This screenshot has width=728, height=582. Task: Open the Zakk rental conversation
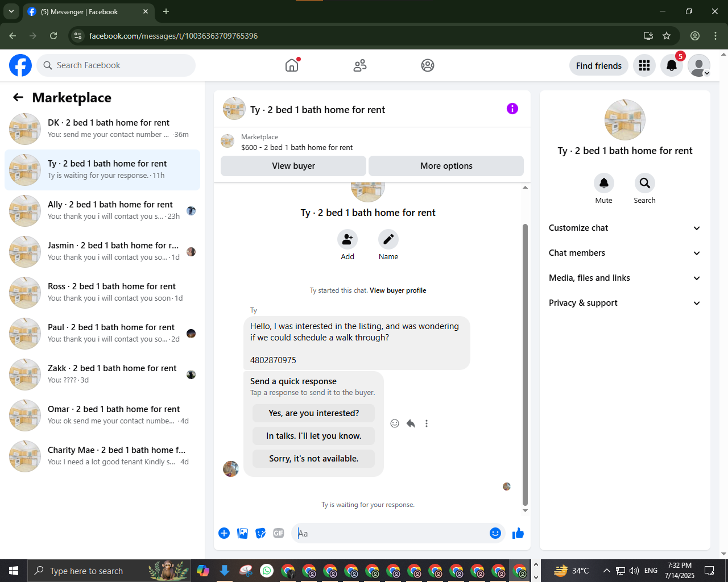click(x=102, y=375)
